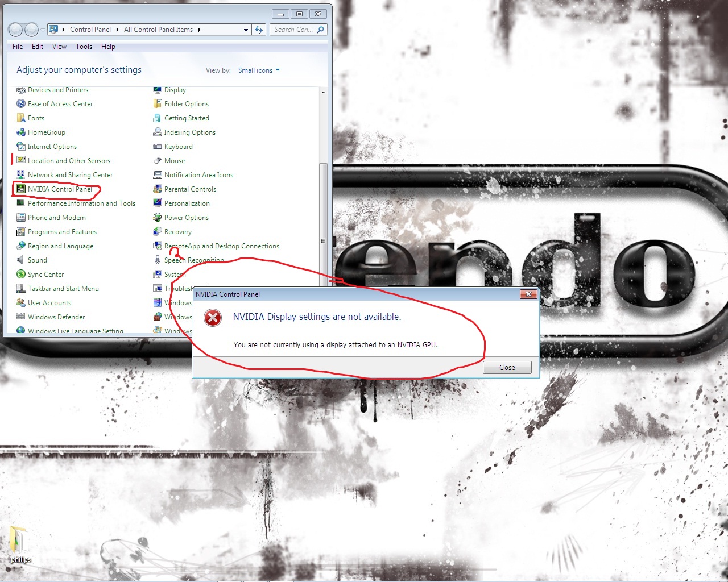Open Programs and Features icon
Image resolution: width=728 pixels, height=582 pixels.
click(21, 232)
